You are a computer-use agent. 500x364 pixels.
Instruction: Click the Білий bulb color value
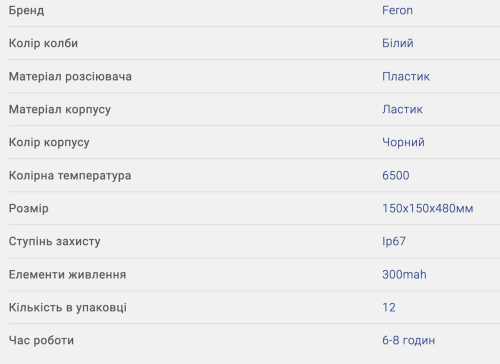[398, 43]
